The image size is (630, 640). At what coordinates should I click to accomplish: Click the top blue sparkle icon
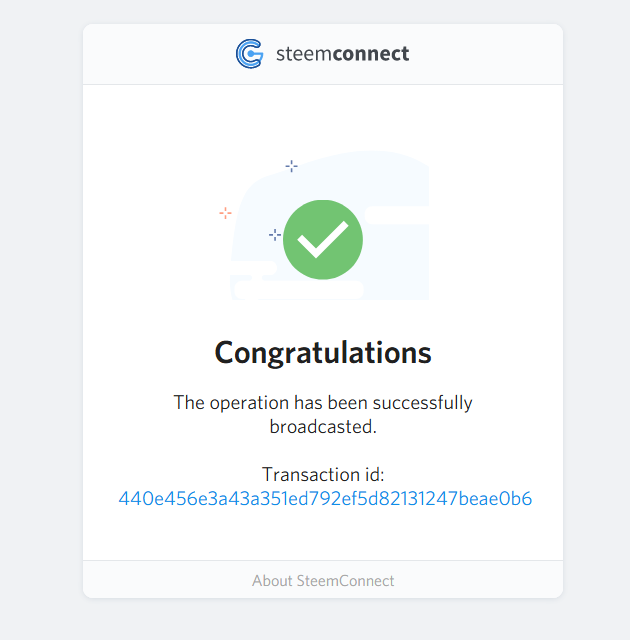coord(291,166)
